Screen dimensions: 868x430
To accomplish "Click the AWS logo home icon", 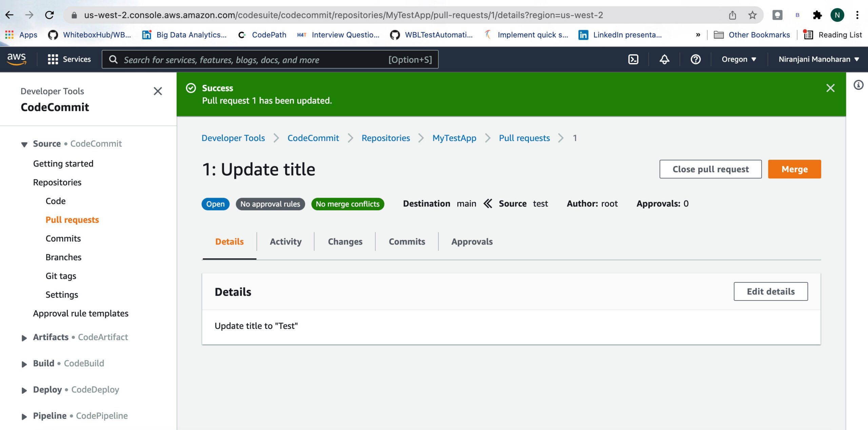I will pos(16,59).
